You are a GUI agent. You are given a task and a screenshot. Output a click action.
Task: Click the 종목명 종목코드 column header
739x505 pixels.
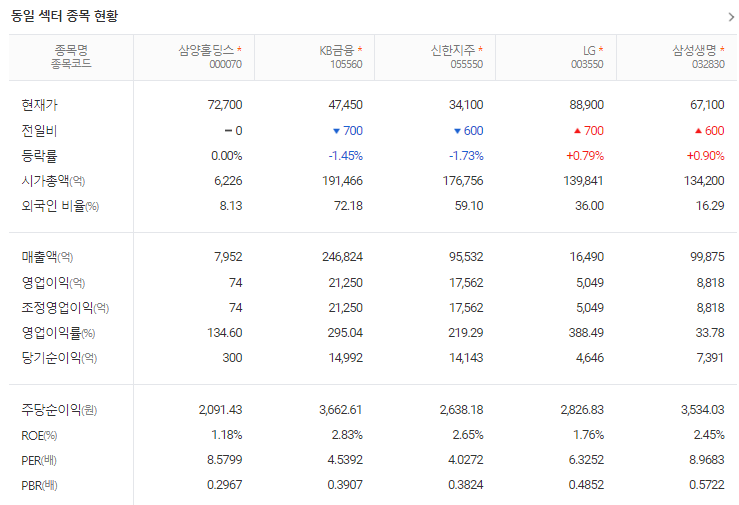[71, 57]
